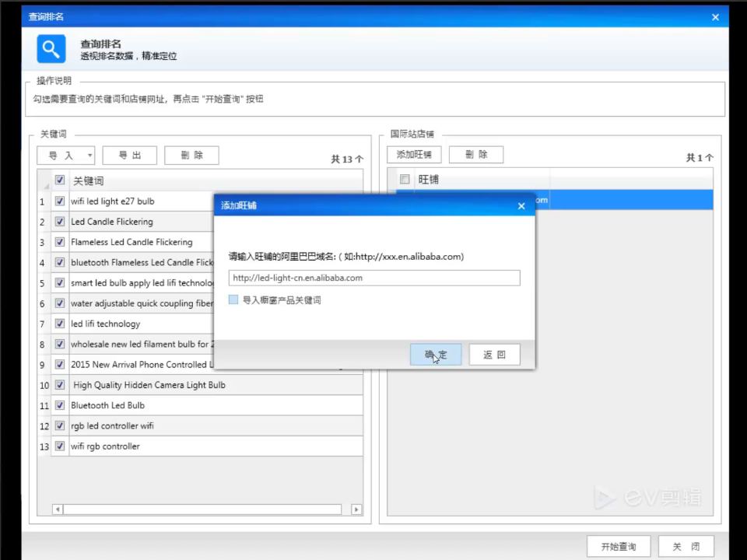747x560 pixels.
Task: Uncheck 'Flameless Led Candle Flickering' row 3 checkbox
Action: pyautogui.click(x=60, y=242)
